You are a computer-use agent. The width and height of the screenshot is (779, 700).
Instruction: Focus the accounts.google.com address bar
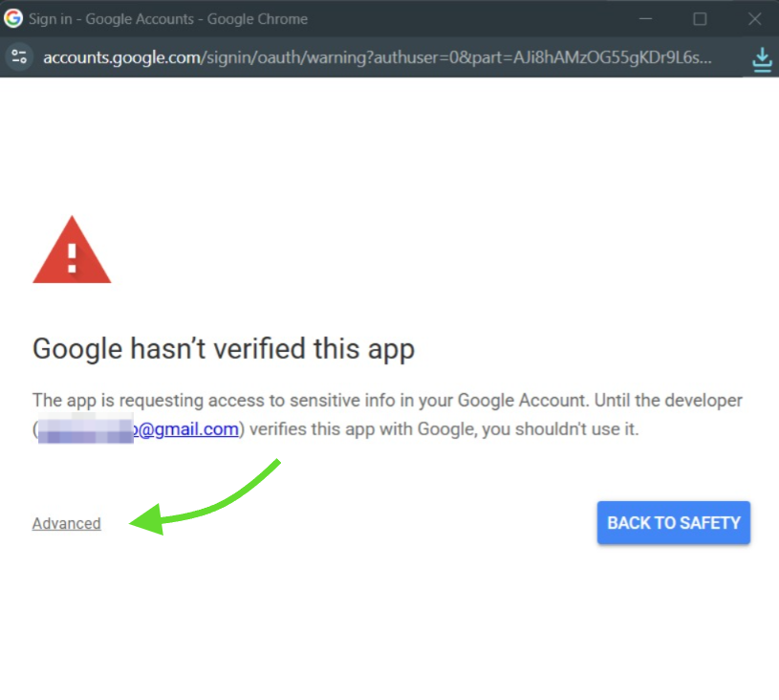pyautogui.click(x=378, y=57)
